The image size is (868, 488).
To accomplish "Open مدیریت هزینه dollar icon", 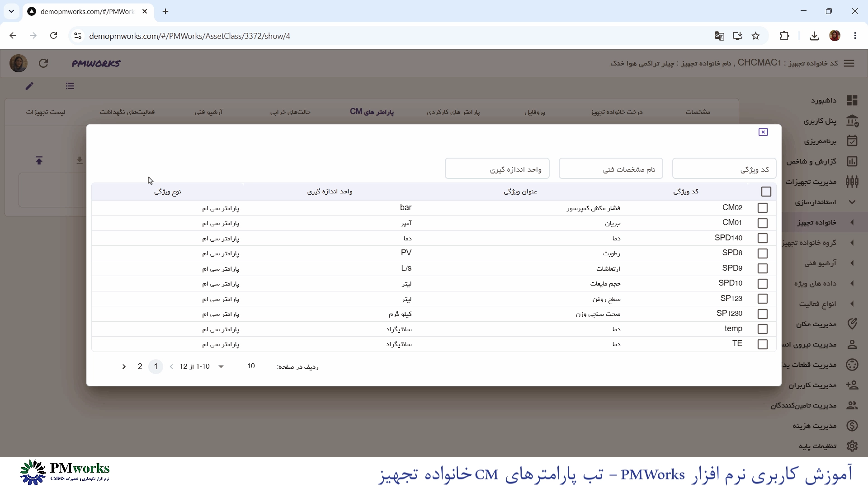I will [852, 426].
